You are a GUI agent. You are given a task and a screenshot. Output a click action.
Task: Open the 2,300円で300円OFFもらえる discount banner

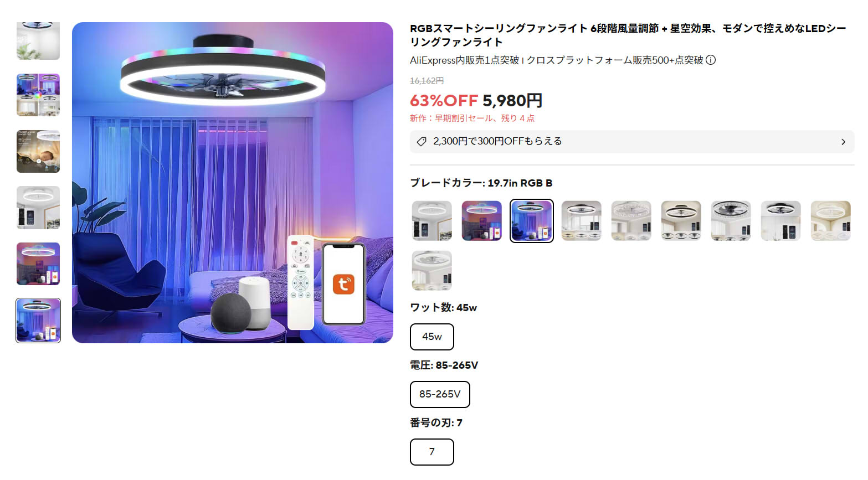[632, 142]
